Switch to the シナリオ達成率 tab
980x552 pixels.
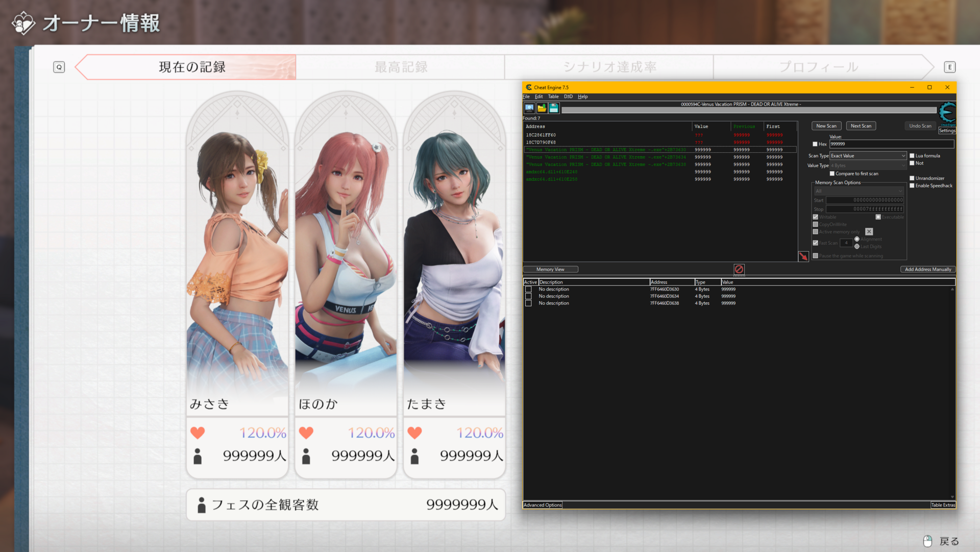pyautogui.click(x=609, y=67)
